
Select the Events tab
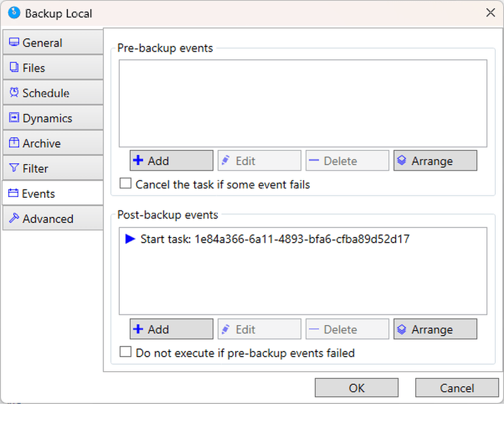(x=52, y=193)
